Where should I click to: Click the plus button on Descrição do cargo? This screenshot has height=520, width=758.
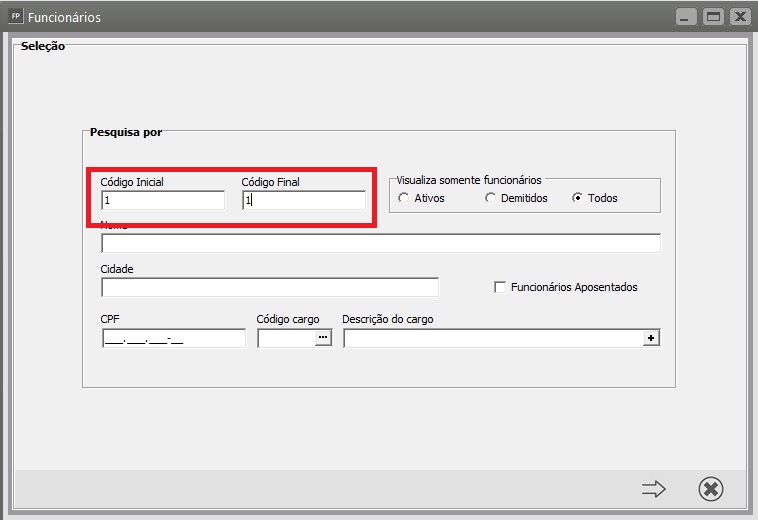tap(651, 338)
